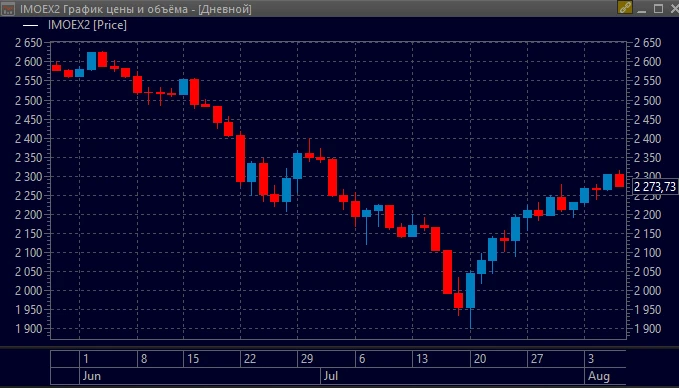
Task: Select the current price tag 2 273,73
Action: click(x=655, y=187)
